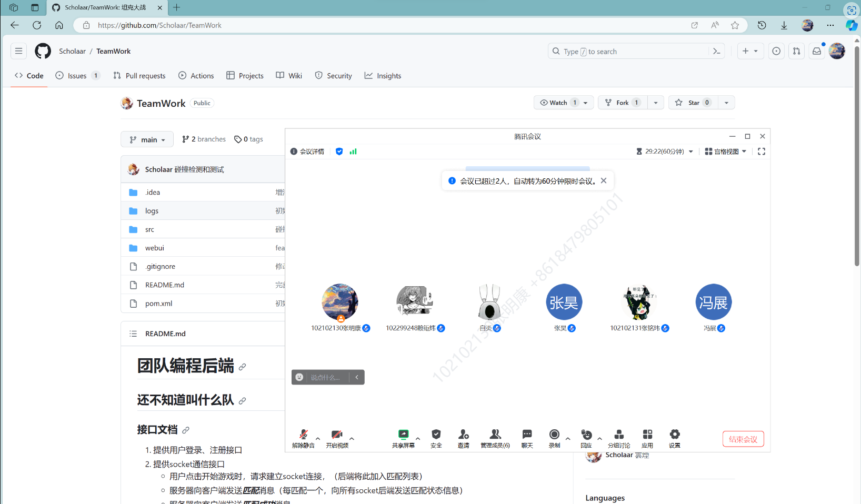Open the main branch selector
The height and width of the screenshot is (504, 861).
click(x=147, y=139)
